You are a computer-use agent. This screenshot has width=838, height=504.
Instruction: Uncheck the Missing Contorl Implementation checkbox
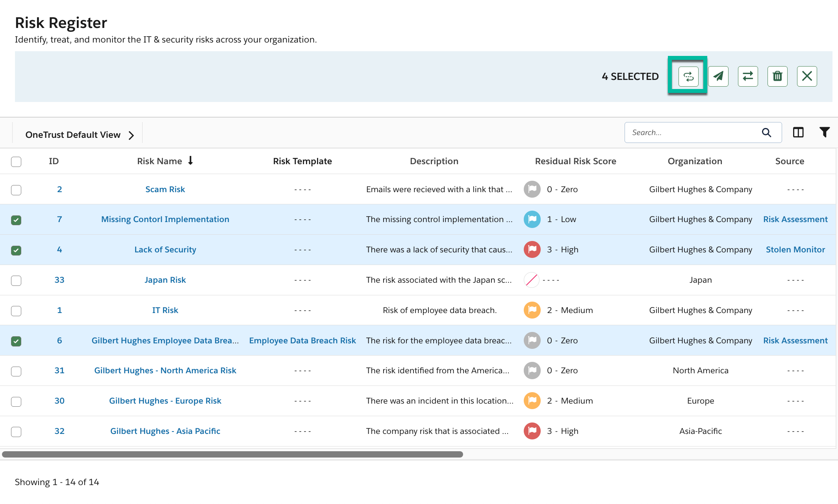click(16, 220)
